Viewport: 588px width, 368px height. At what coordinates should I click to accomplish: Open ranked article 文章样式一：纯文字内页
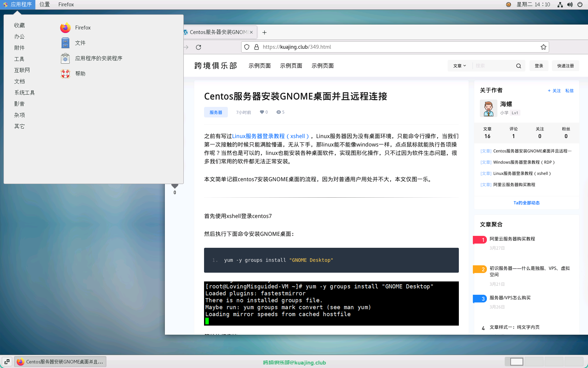coord(514,327)
